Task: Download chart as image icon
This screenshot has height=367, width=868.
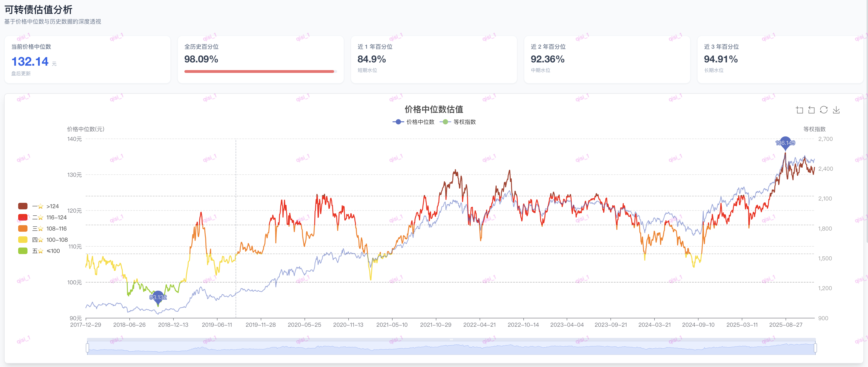Action: 836,110
